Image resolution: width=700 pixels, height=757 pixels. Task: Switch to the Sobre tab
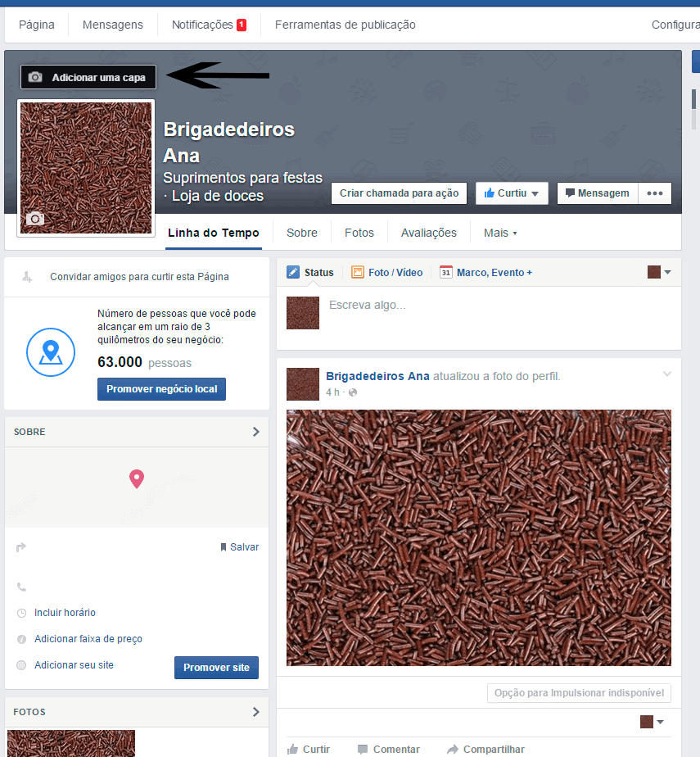(301, 233)
